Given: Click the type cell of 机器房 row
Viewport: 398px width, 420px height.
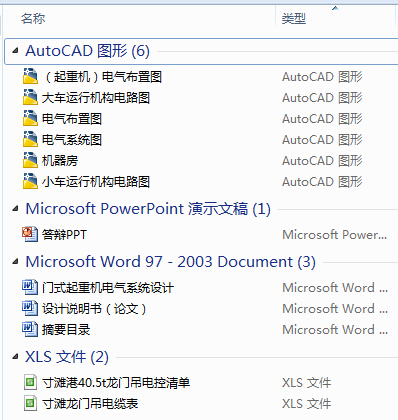Looking at the screenshot, I should click(322, 161).
